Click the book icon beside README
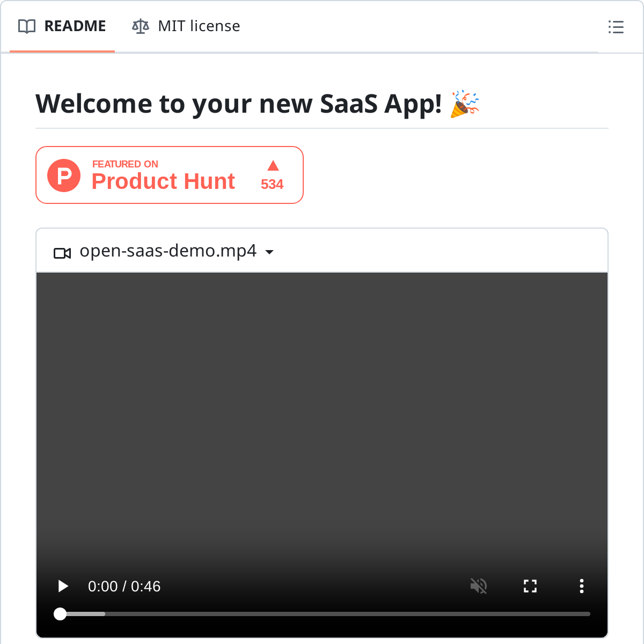This screenshot has width=644, height=644. (27, 26)
